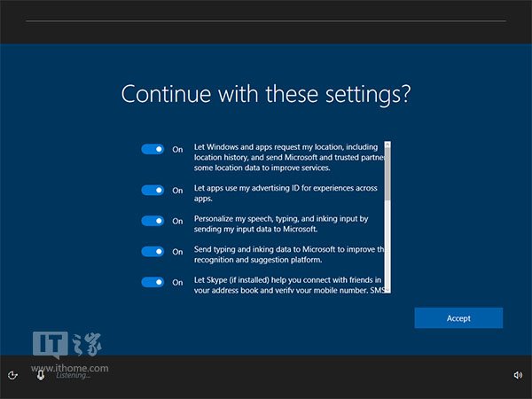This screenshot has width=532, height=399.
Task: Turn off speech, typing, and inking personalization
Action: point(153,221)
